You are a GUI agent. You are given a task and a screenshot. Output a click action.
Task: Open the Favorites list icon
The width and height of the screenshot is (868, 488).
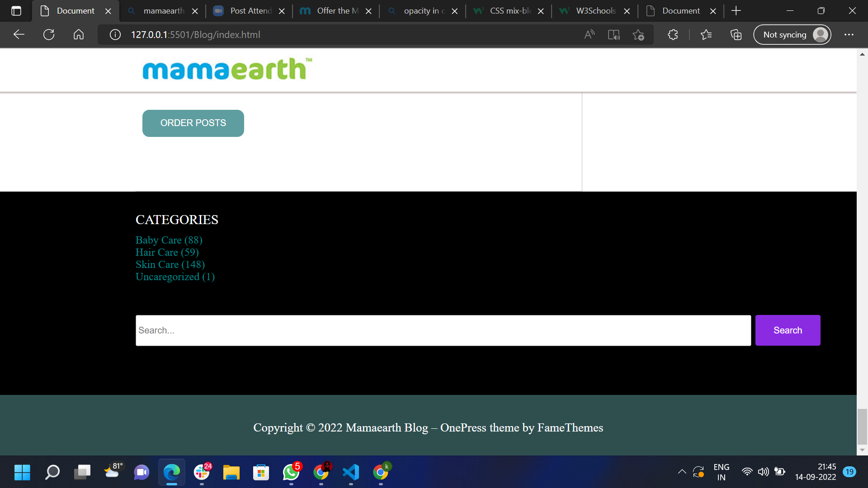click(x=707, y=34)
